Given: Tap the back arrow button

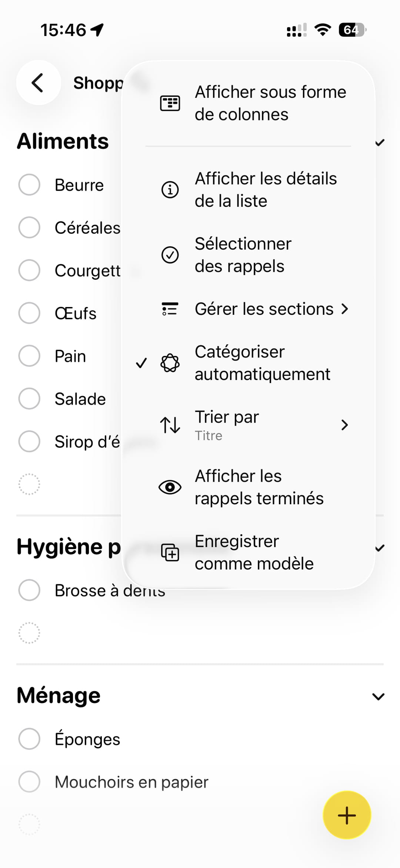Looking at the screenshot, I should coord(38,82).
